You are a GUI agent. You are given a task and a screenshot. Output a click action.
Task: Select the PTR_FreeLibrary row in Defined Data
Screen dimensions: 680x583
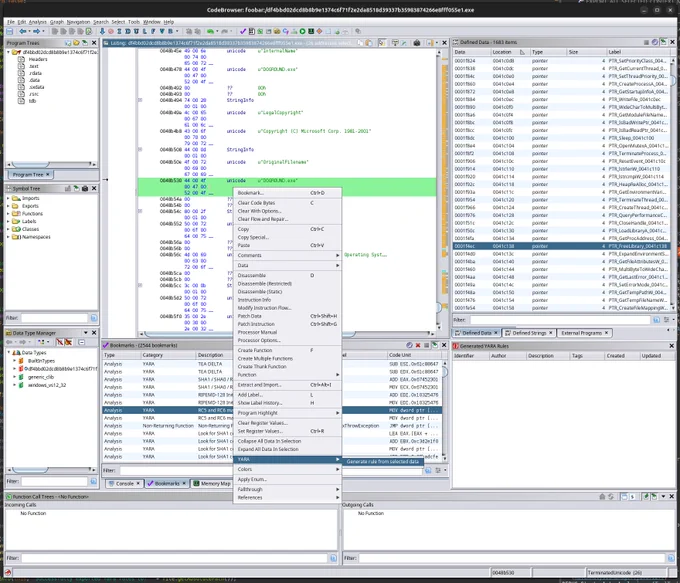(561, 246)
